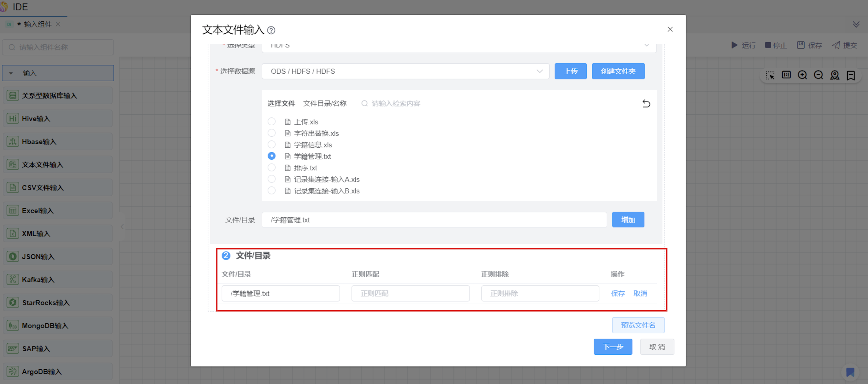Select the 上传.xls radio button
This screenshot has width=868, height=384.
tap(271, 121)
